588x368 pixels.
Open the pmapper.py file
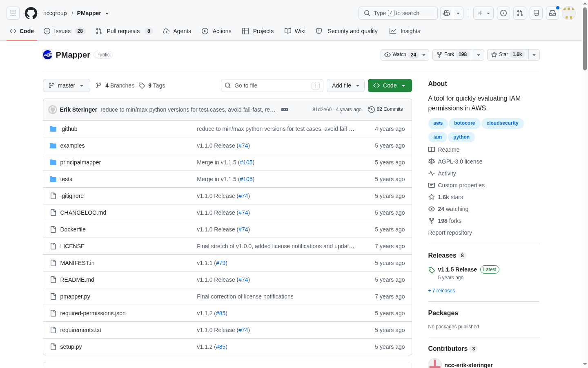(x=75, y=296)
